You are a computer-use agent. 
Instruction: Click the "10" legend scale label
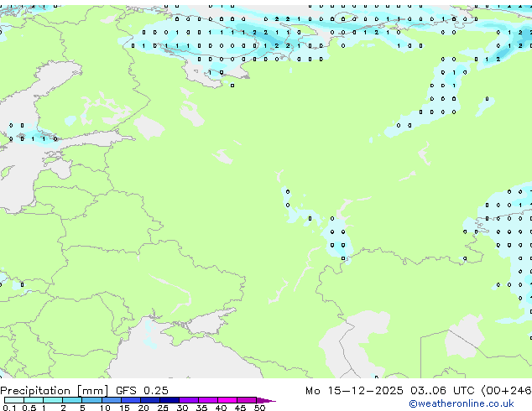coord(105,408)
